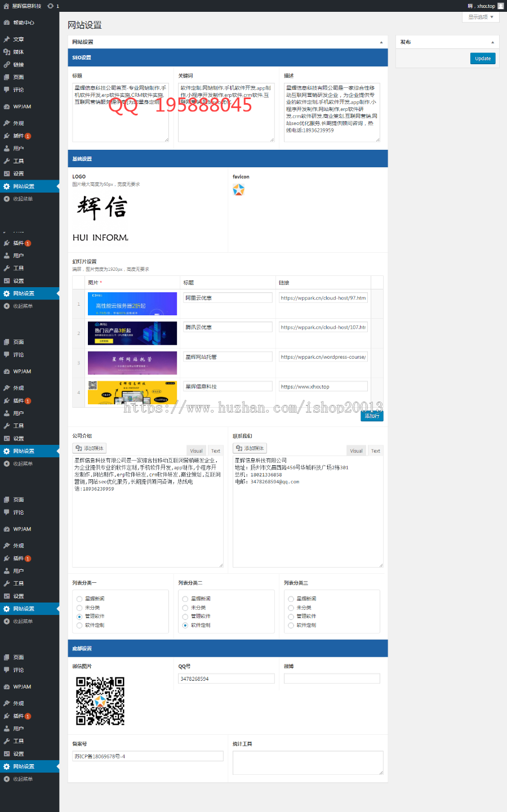Viewport: 507px width, 812px height.
Task: Click inside the 联系我们 editor text
Action: (308, 511)
